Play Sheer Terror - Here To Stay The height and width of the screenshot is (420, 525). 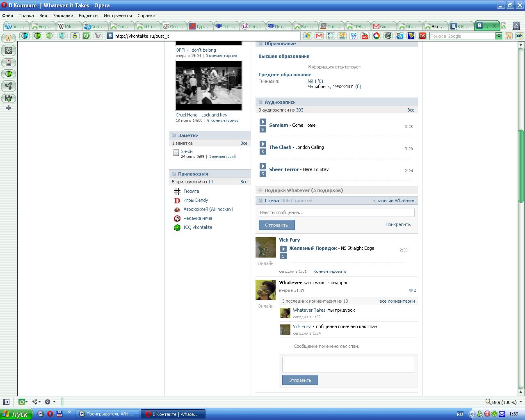(x=263, y=166)
